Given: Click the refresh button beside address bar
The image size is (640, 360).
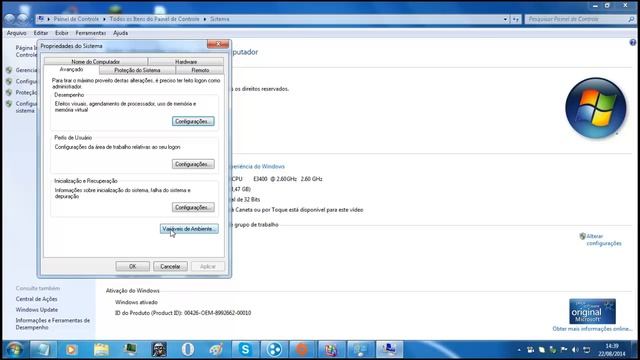Looking at the screenshot, I should pos(516,19).
